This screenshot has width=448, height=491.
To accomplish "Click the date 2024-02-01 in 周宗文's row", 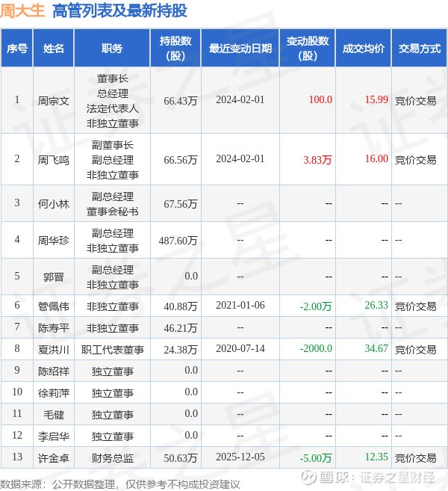I will (x=240, y=99).
